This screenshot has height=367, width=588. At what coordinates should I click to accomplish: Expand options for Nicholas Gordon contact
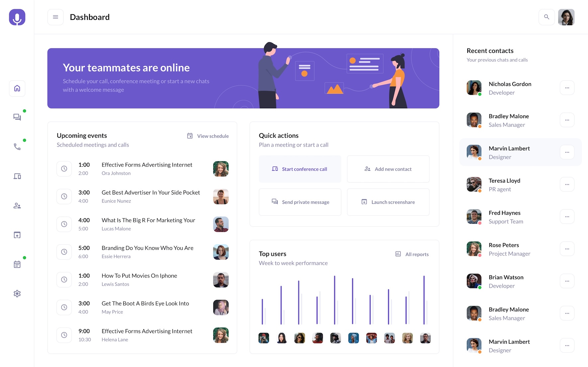point(567,88)
